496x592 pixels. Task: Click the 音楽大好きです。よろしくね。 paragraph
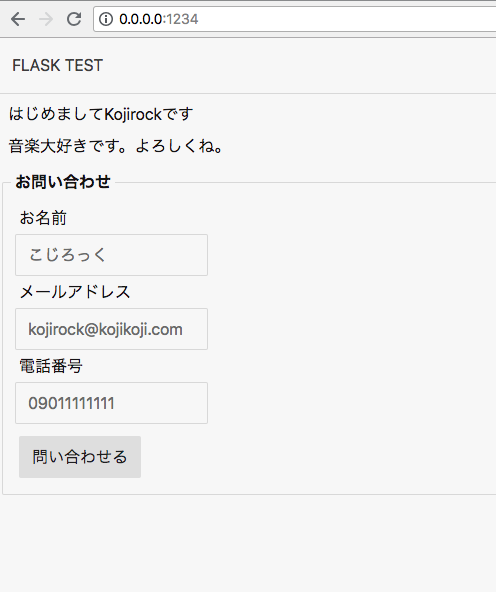pyautogui.click(x=116, y=146)
